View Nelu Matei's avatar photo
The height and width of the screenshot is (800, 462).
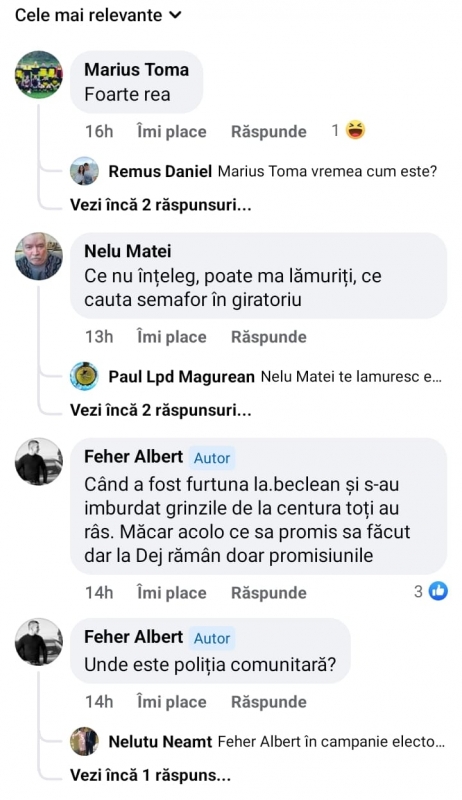pos(39,256)
